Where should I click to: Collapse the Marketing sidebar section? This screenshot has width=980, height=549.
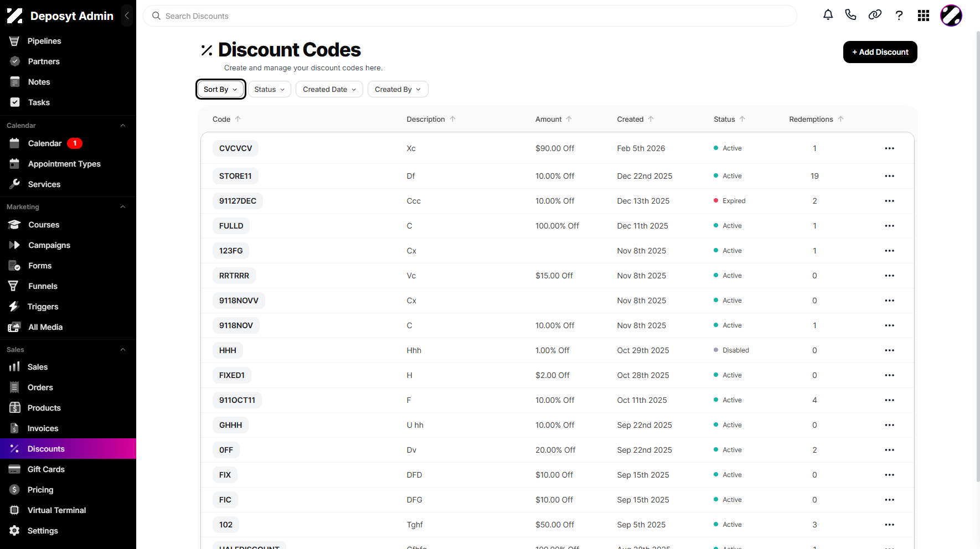click(123, 207)
